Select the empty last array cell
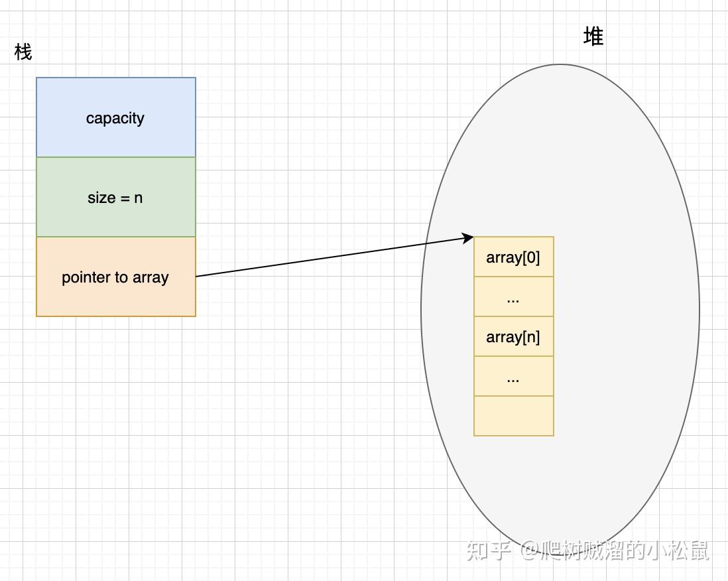The height and width of the screenshot is (581, 728). (x=513, y=416)
